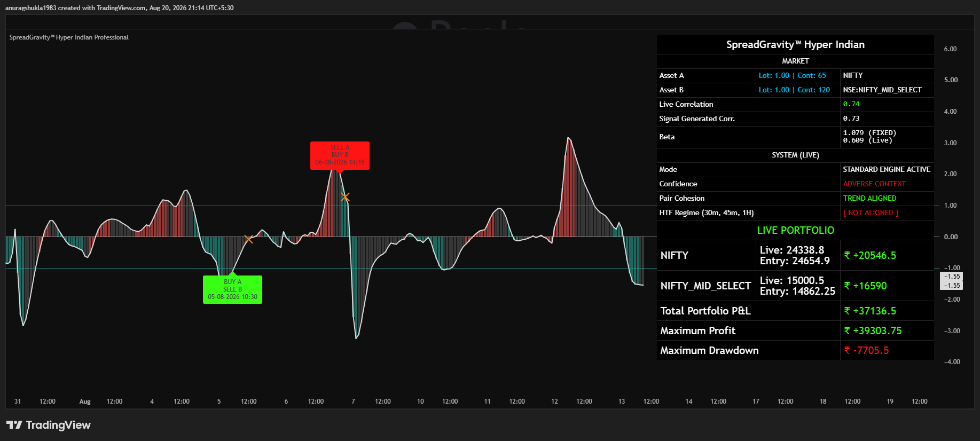Click the SYSTEM (LIVE) heading
This screenshot has width=980, height=441.
point(795,155)
